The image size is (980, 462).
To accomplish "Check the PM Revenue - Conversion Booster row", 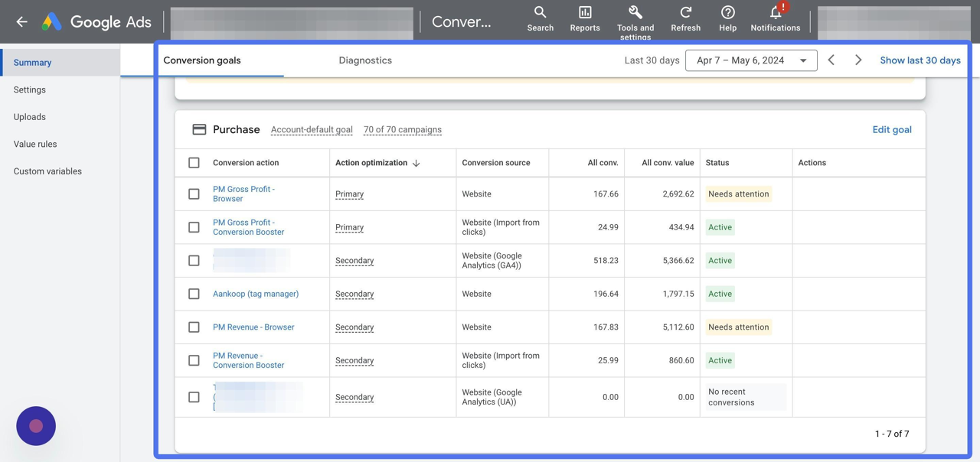I will tap(194, 360).
